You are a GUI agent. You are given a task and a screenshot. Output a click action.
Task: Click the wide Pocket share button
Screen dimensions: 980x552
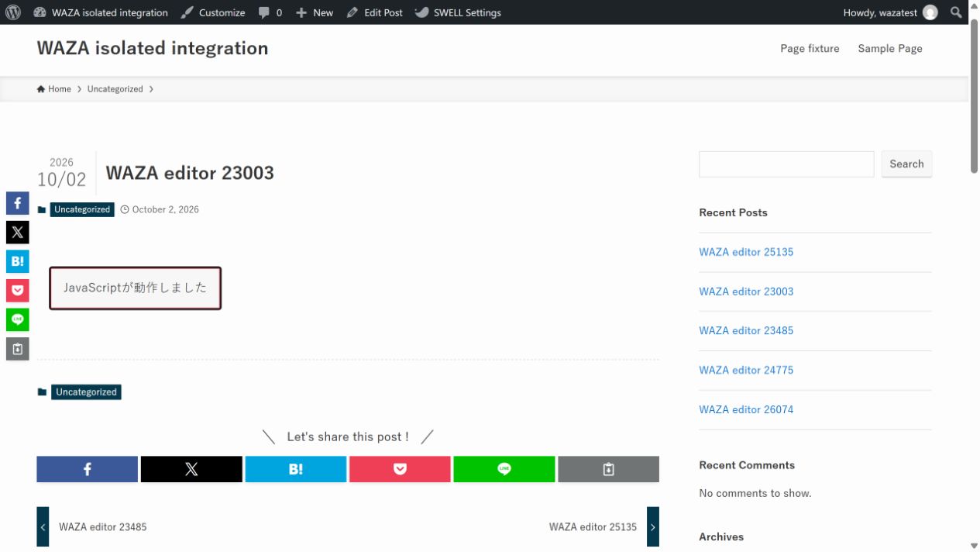point(400,469)
